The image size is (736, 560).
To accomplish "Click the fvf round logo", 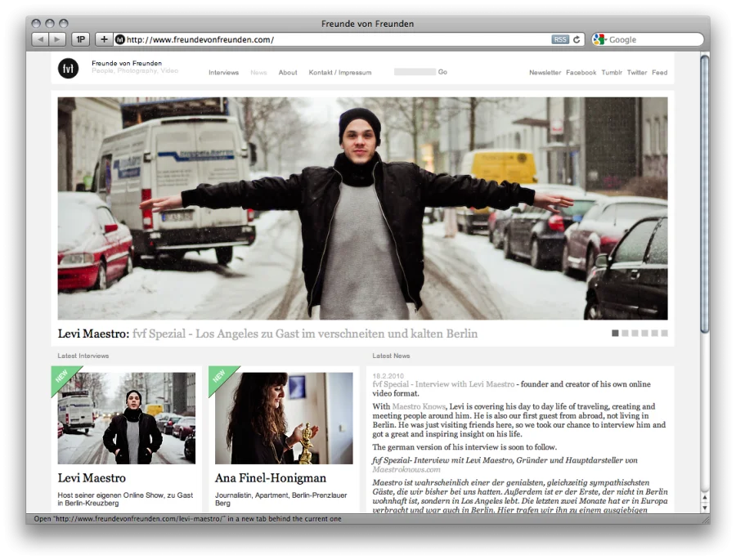I will (68, 69).
